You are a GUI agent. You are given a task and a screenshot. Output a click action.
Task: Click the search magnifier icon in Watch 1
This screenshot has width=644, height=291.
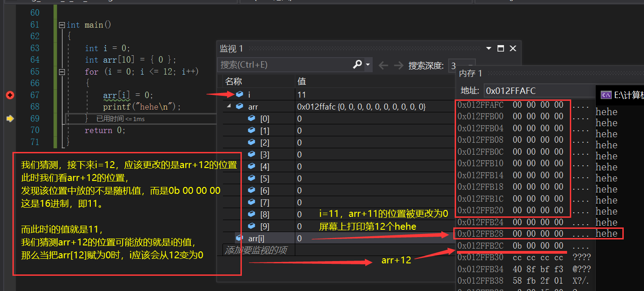tap(357, 64)
